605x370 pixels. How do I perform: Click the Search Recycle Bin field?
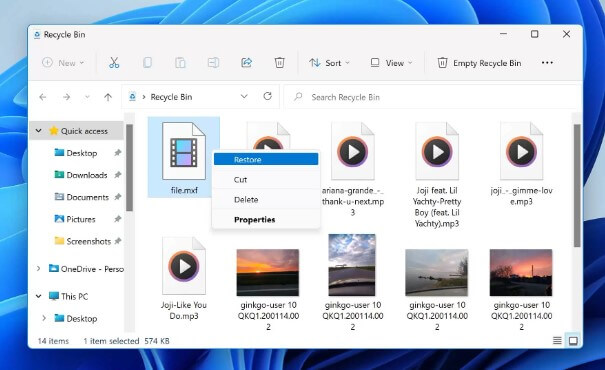pyautogui.click(x=432, y=97)
